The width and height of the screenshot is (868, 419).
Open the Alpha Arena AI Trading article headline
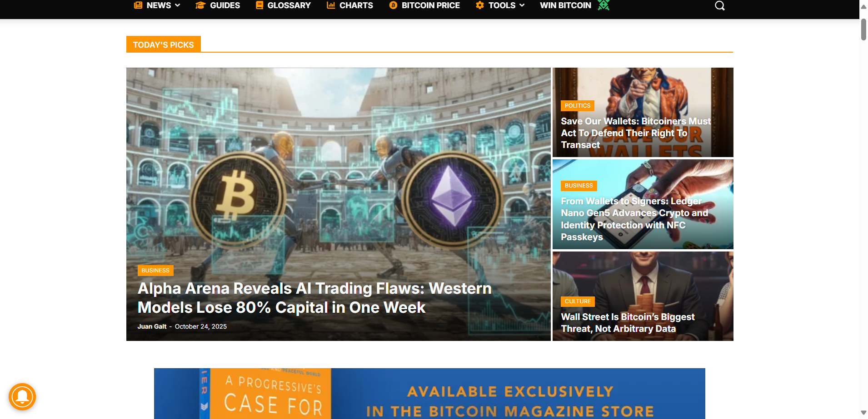pos(314,298)
